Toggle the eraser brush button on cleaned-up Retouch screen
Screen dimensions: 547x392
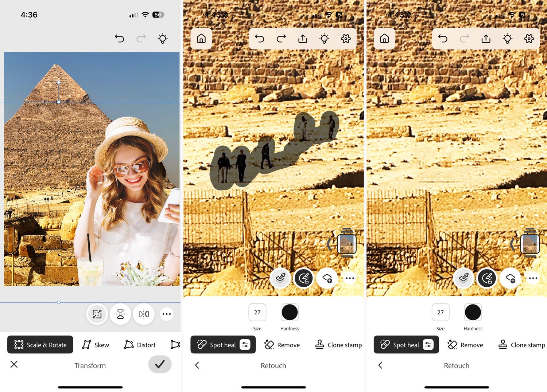point(463,279)
